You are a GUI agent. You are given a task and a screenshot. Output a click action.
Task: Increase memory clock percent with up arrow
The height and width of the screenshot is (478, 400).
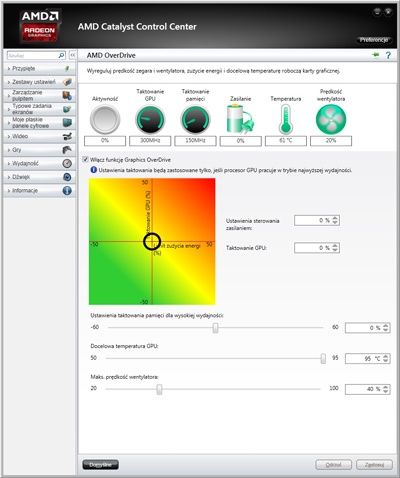386,325
